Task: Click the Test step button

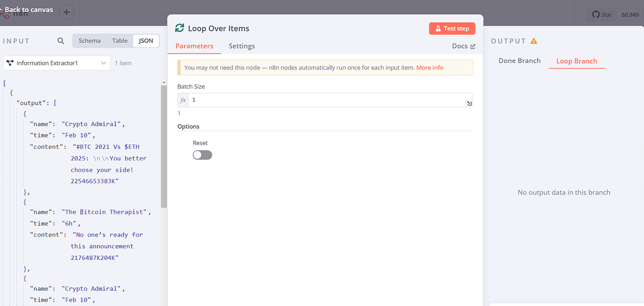Action: (x=452, y=28)
